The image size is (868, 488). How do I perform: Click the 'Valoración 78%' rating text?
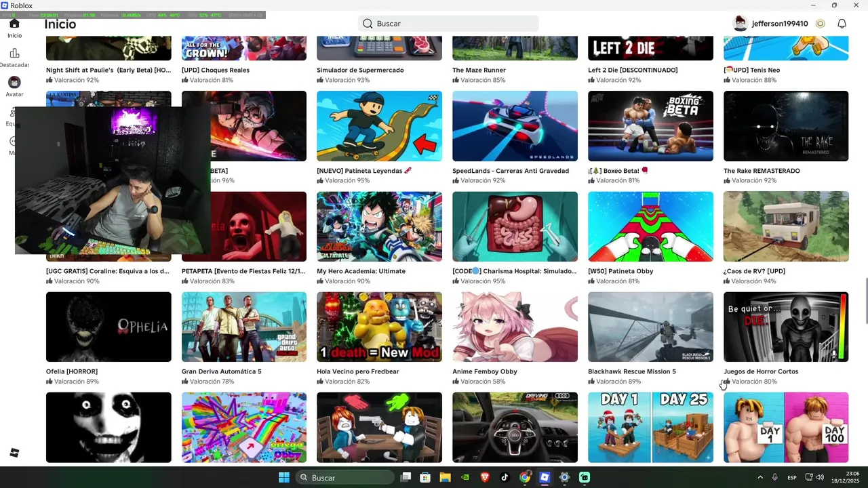tap(212, 382)
